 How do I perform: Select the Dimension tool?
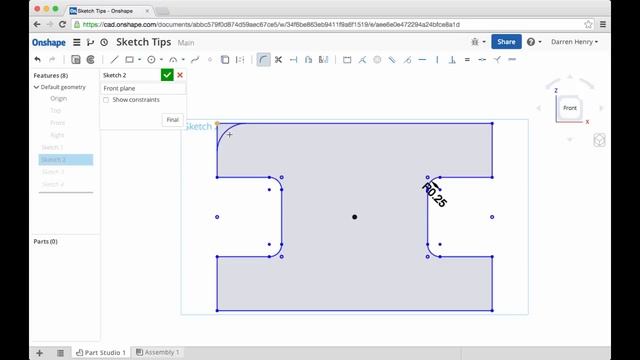(x=347, y=60)
